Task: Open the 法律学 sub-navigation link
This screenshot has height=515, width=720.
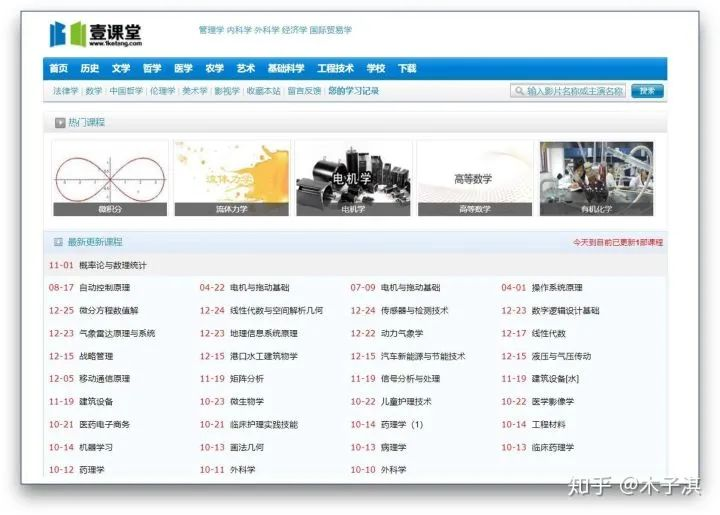Action: coord(66,91)
